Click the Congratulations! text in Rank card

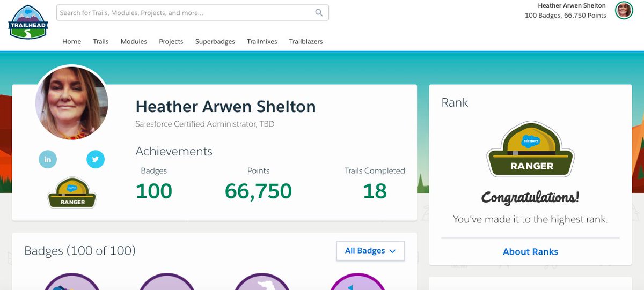530,198
